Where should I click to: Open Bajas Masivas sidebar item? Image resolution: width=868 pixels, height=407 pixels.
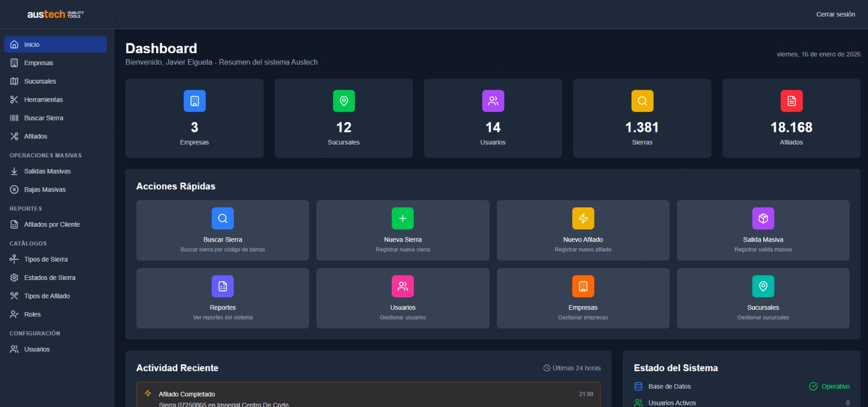tap(55, 190)
